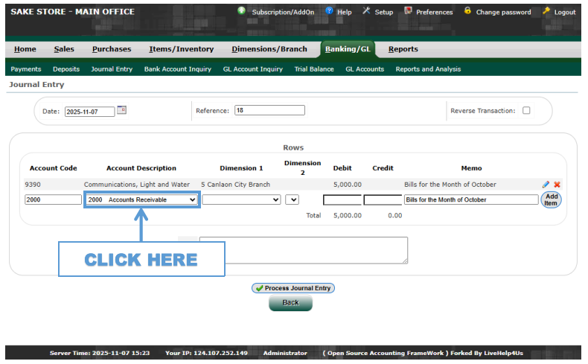588x364 pixels.
Task: Click the Preferences icon in the header
Action: coord(408,11)
